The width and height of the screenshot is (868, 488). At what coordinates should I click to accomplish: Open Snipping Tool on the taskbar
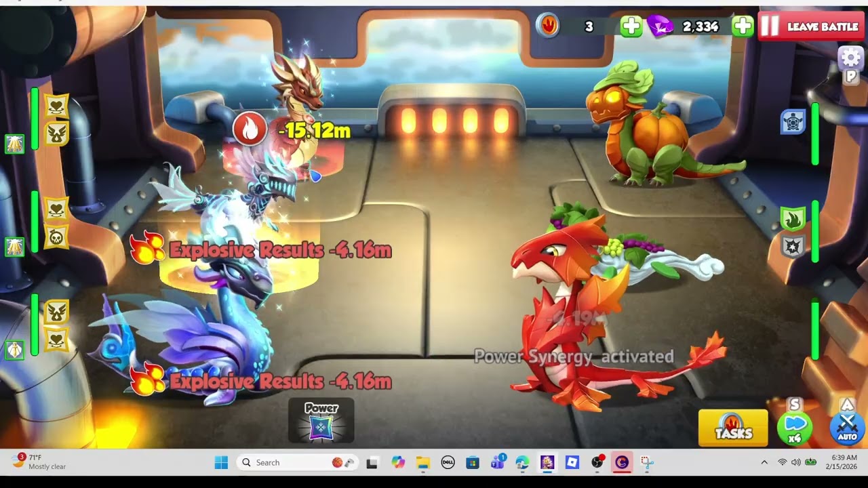[x=647, y=463]
